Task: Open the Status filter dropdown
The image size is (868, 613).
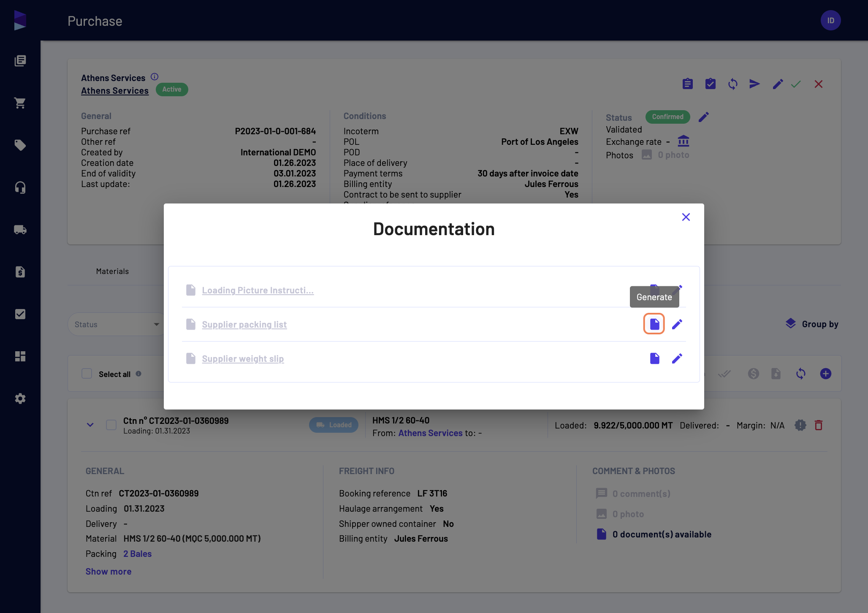Action: (x=117, y=324)
